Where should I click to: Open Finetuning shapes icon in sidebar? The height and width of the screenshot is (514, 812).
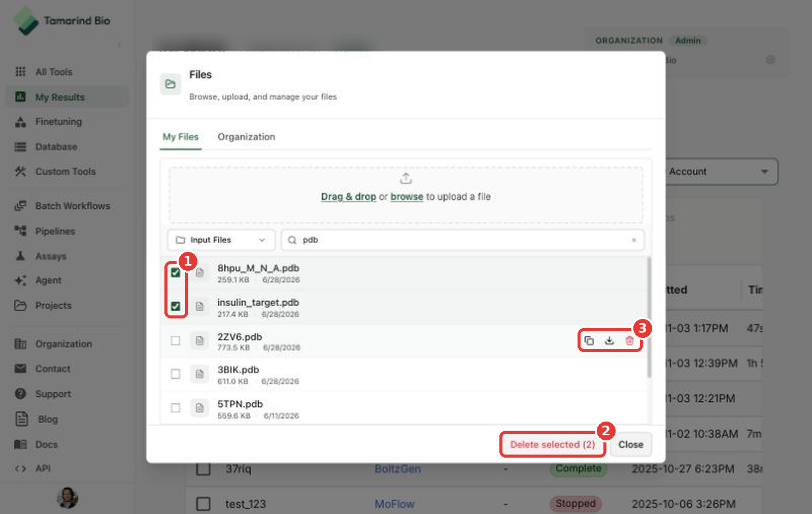click(x=20, y=122)
